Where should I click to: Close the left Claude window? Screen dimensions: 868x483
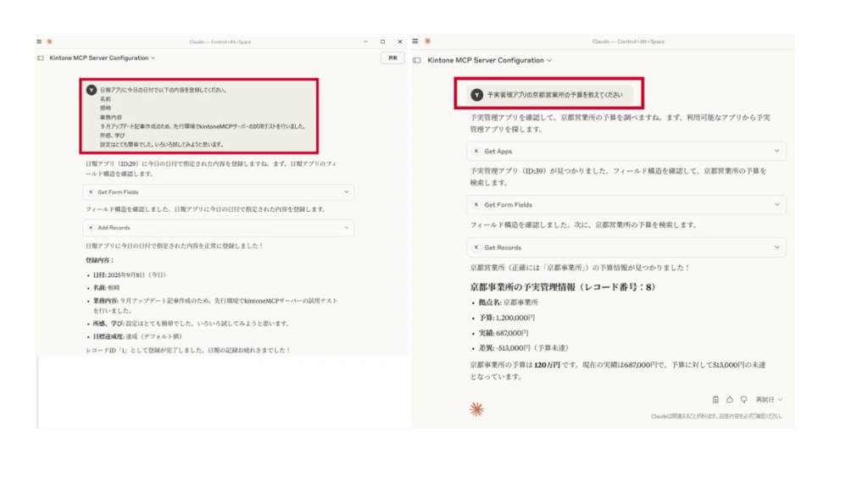click(x=400, y=42)
